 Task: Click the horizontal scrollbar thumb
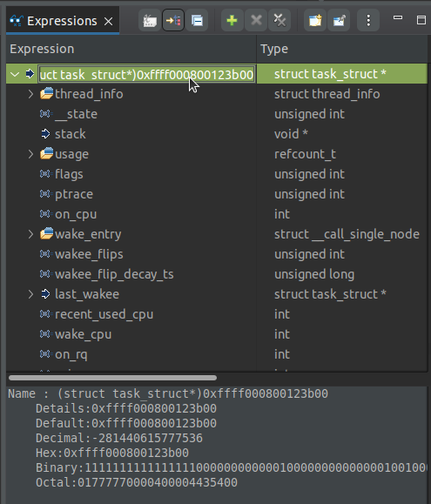112,378
